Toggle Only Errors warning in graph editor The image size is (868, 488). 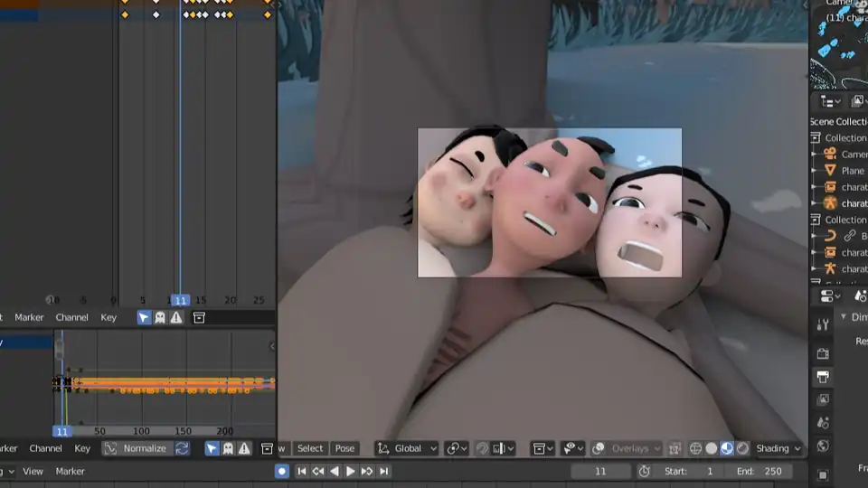tap(244, 449)
